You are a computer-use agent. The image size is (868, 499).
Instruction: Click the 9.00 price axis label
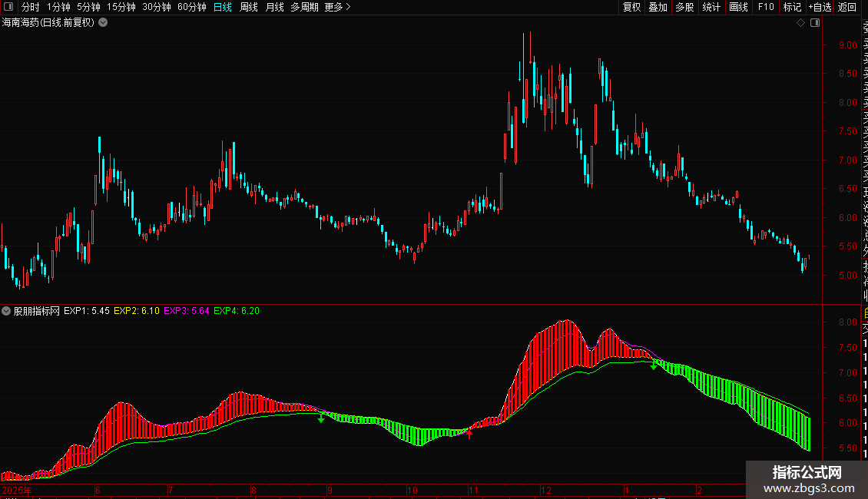(847, 45)
